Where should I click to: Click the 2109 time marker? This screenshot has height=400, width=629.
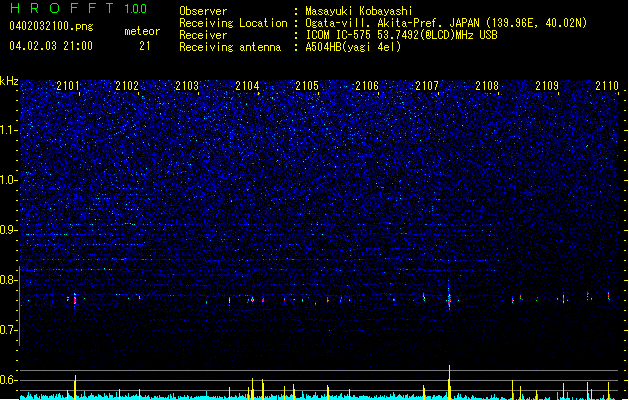point(547,85)
